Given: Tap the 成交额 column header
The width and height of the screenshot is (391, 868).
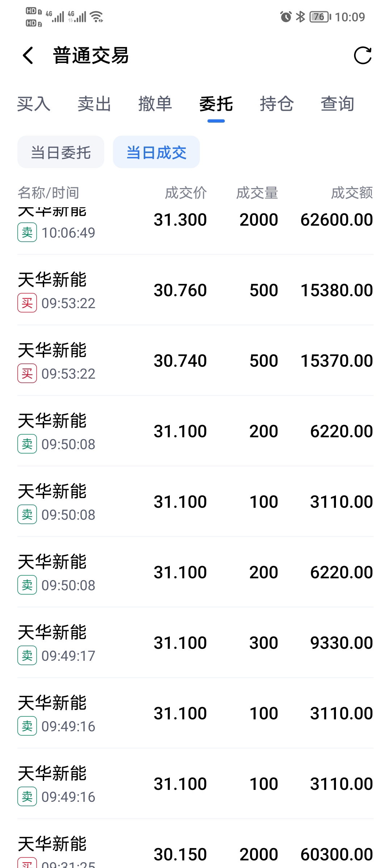Looking at the screenshot, I should coord(352,193).
